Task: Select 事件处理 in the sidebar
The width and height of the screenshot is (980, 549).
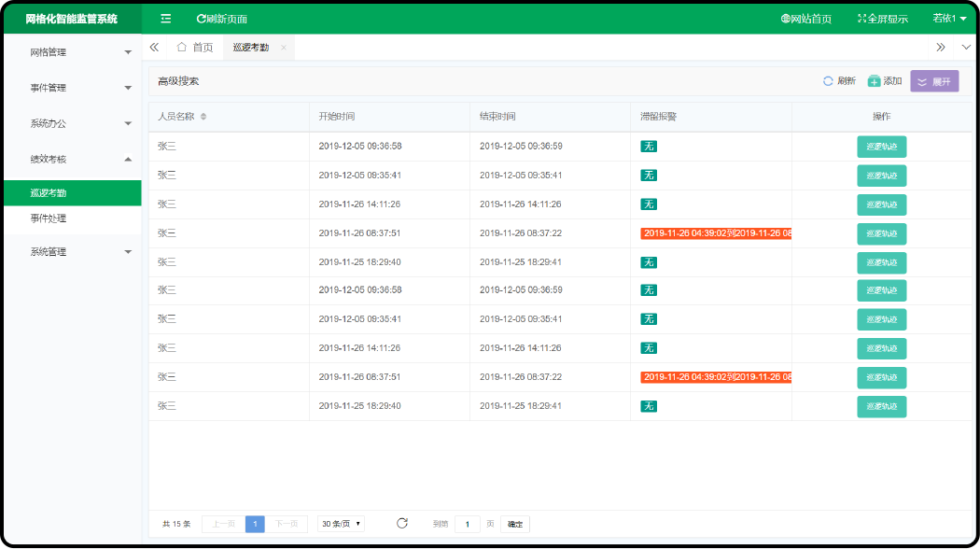Action: click(x=49, y=218)
